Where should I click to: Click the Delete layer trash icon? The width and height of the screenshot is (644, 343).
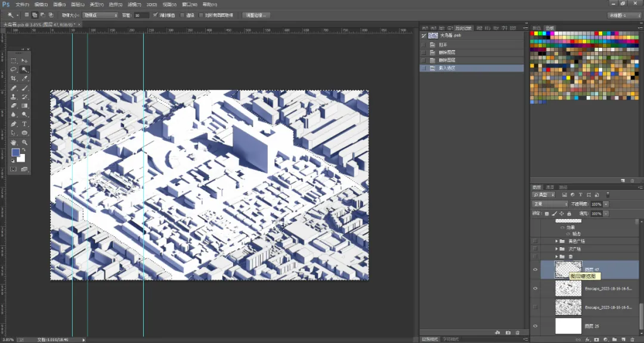(633, 339)
